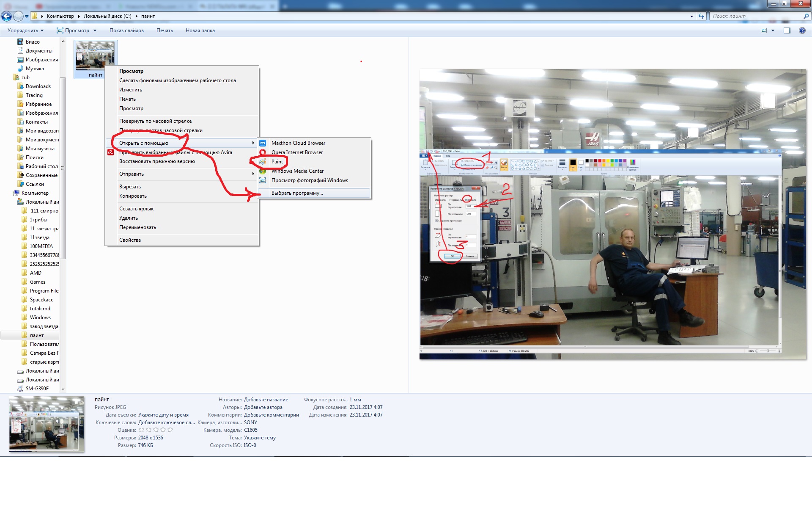The width and height of the screenshot is (812, 508).
Task: Expand the Просмотр button dropdown arrow
Action: tap(95, 30)
